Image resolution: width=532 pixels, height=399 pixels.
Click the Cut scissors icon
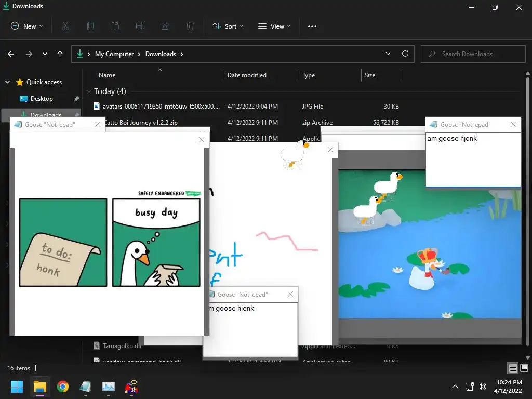65,26
